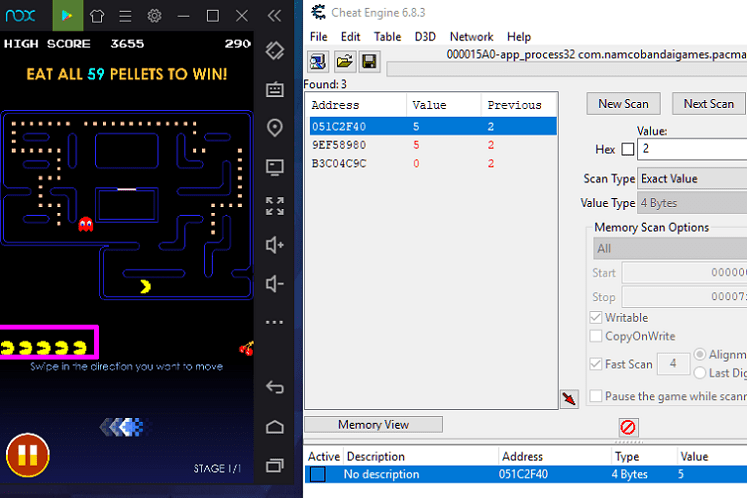This screenshot has height=498, width=747.
Task: Select the Last Digits radio button
Action: tap(700, 373)
